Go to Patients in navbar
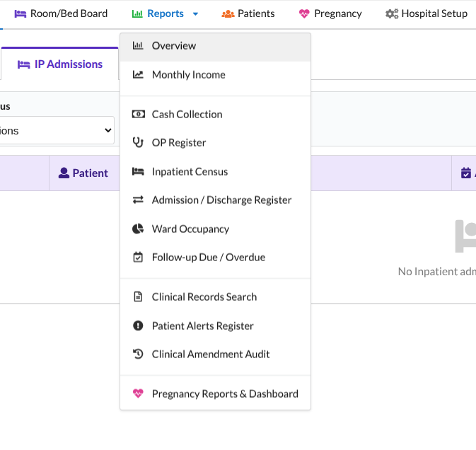Image resolution: width=476 pixels, height=450 pixels. coord(248,13)
